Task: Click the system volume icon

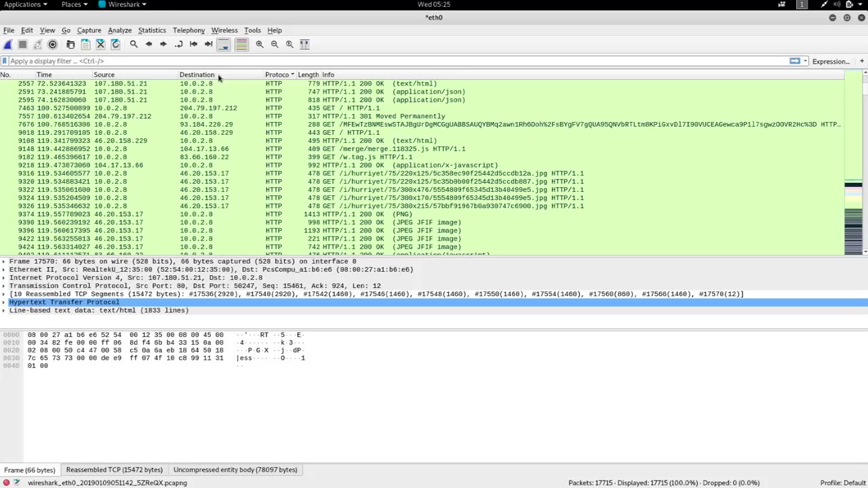Action: (837, 5)
